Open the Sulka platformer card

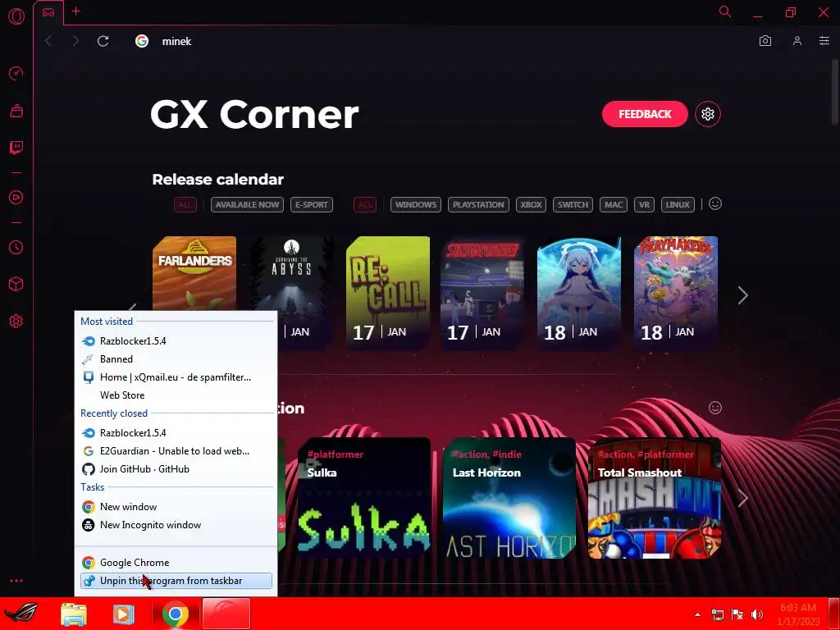click(x=364, y=498)
